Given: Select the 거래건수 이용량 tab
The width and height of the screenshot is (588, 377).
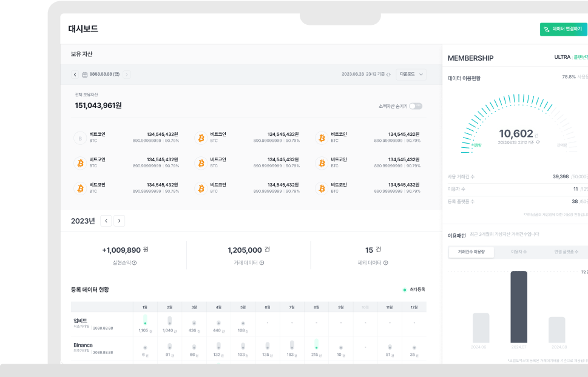Looking at the screenshot, I should pos(471,252).
